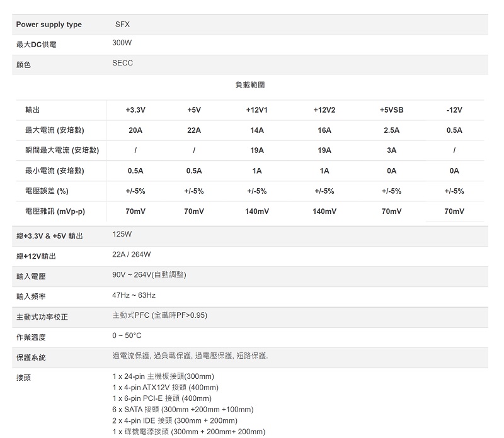Click the 6 x SATA connector line
The width and height of the screenshot is (504, 438).
(183, 410)
